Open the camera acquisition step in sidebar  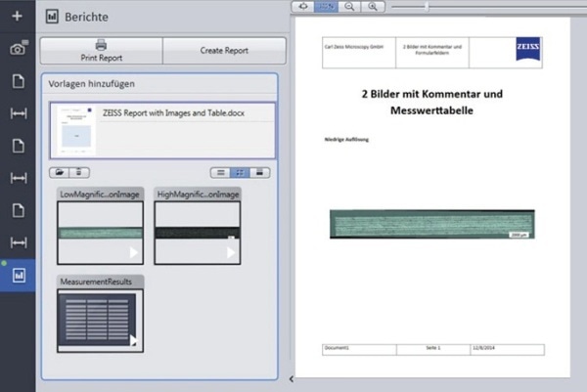pos(18,49)
